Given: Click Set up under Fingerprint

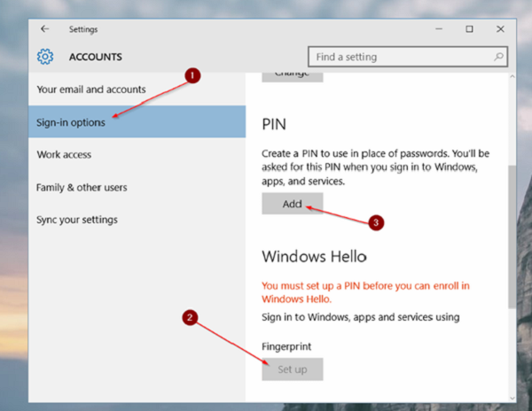Looking at the screenshot, I should tap(292, 369).
